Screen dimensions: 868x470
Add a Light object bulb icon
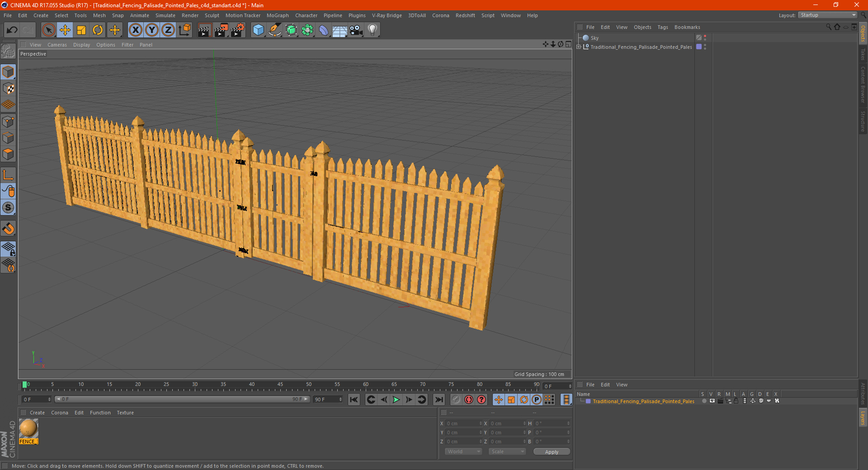click(373, 30)
